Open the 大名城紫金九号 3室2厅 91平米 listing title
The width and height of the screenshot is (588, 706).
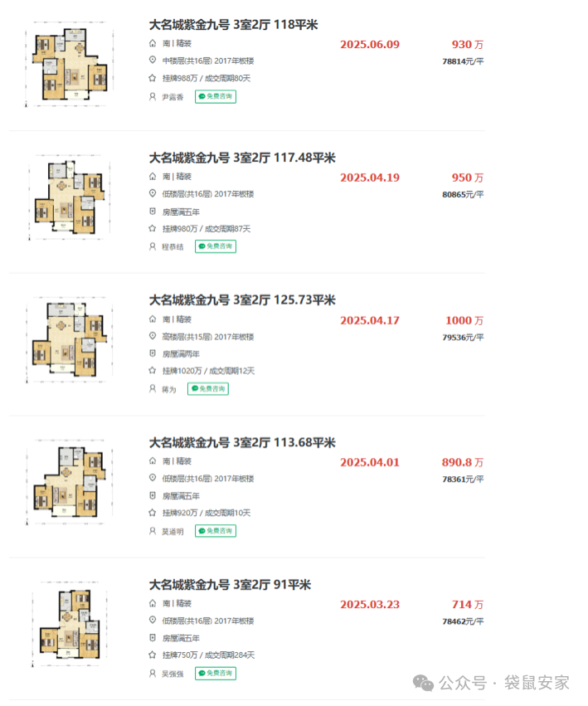click(230, 585)
